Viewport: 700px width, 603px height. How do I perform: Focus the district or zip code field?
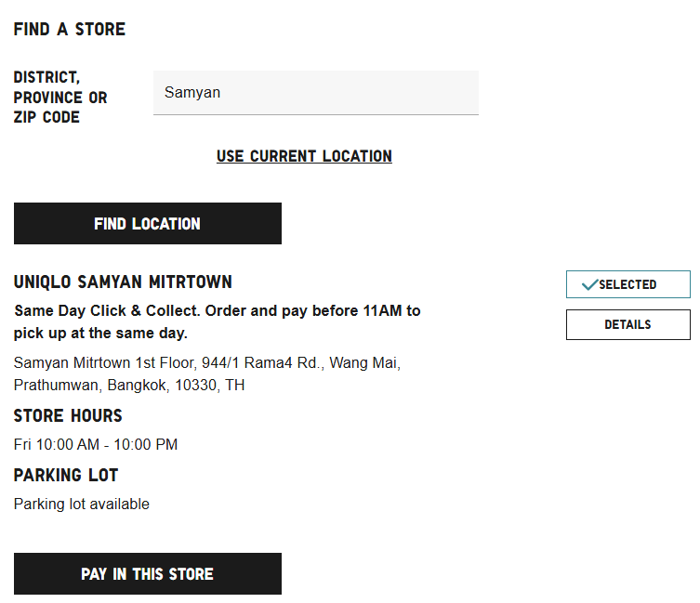click(316, 92)
